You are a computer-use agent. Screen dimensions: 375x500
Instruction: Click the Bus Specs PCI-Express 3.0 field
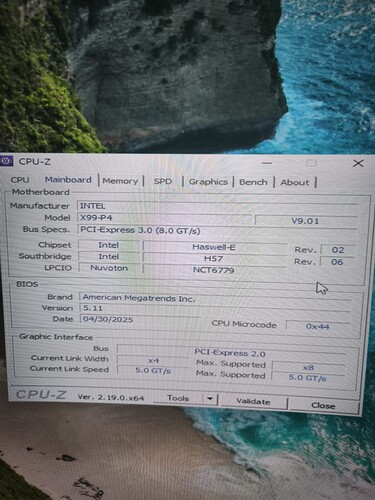coord(217,230)
